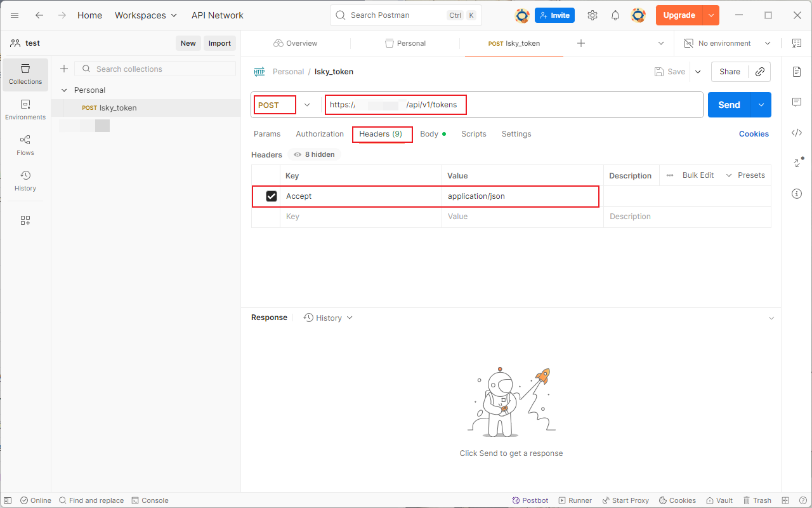Copy the request link icon next to Share
This screenshot has height=508, width=812.
pos(759,72)
